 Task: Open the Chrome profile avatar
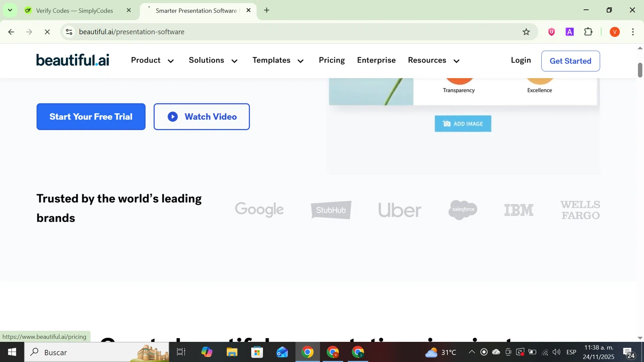(x=615, y=32)
